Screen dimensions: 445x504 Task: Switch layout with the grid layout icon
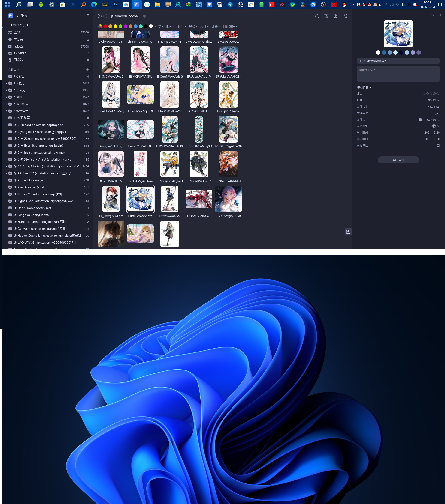click(336, 16)
